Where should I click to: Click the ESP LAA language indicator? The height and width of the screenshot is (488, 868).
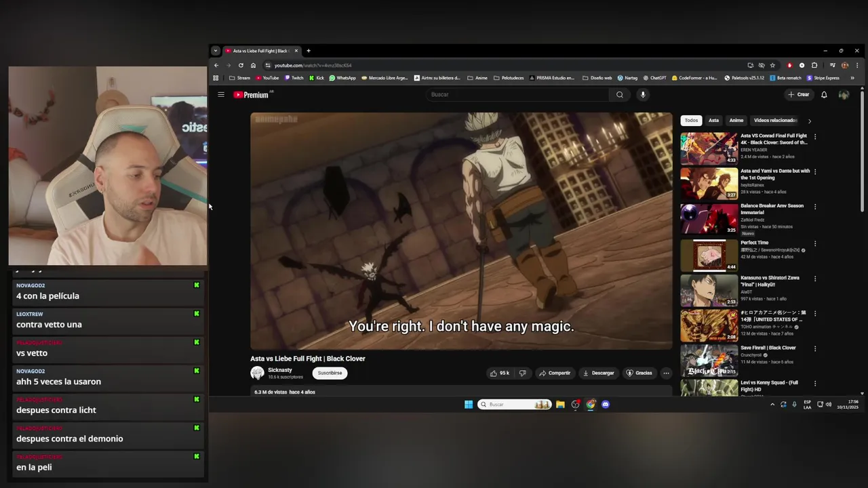point(807,405)
